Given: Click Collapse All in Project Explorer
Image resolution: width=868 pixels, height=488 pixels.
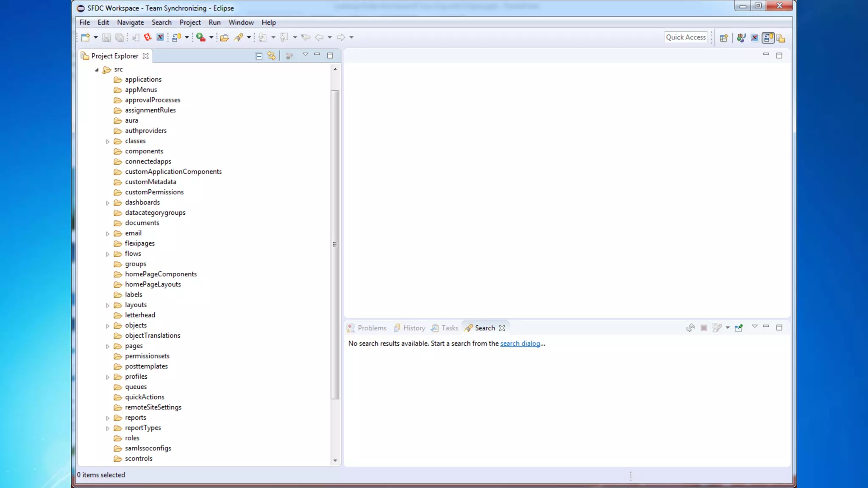Looking at the screenshot, I should [259, 55].
